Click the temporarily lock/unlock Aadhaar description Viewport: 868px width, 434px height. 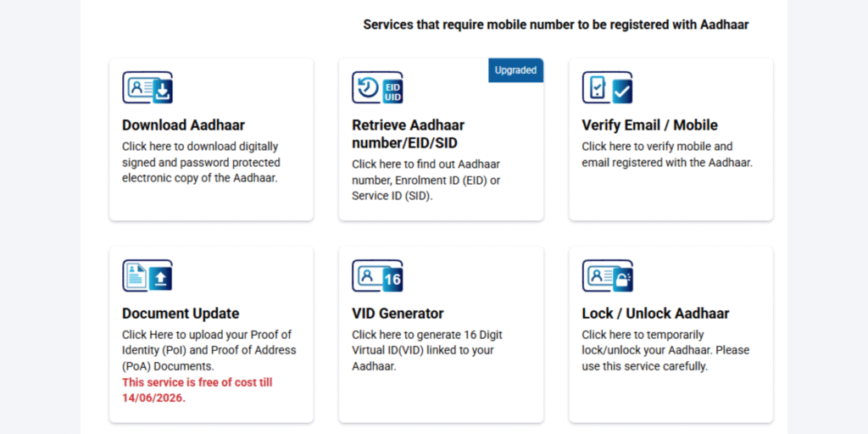pyautogui.click(x=665, y=350)
